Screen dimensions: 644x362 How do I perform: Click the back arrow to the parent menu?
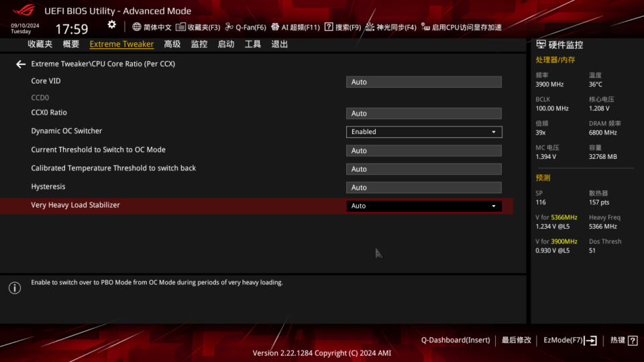point(21,64)
